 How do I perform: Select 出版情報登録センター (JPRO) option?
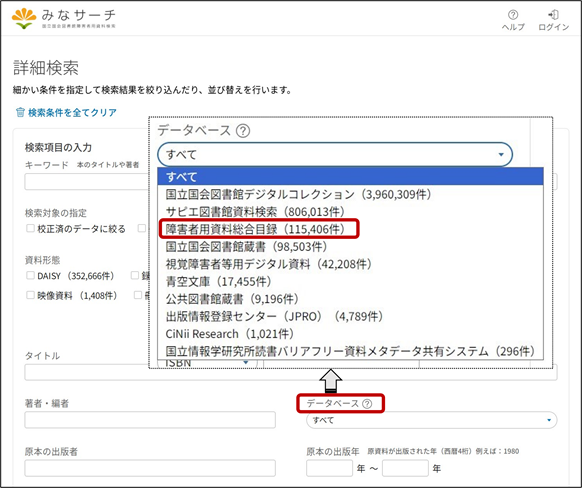click(350, 316)
